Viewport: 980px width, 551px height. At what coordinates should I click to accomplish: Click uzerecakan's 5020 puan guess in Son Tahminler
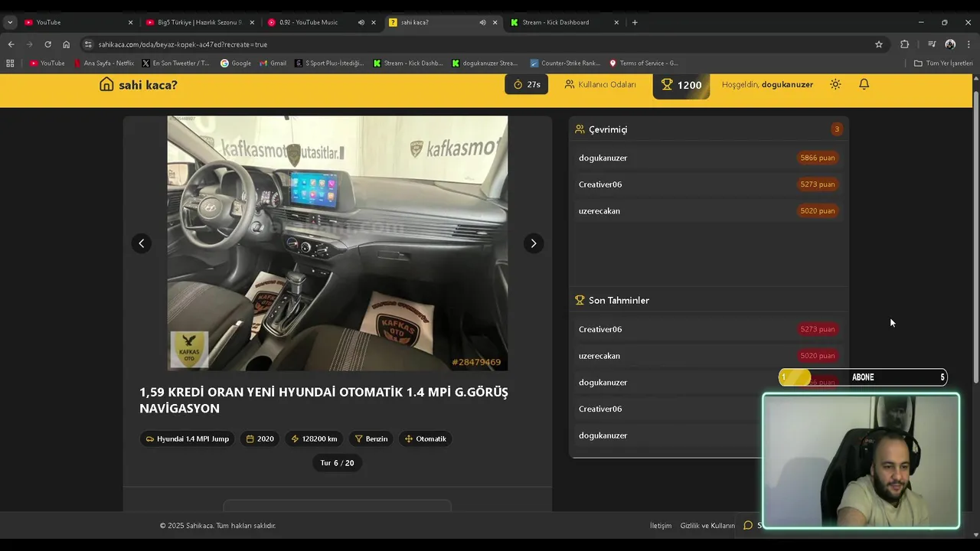click(817, 356)
